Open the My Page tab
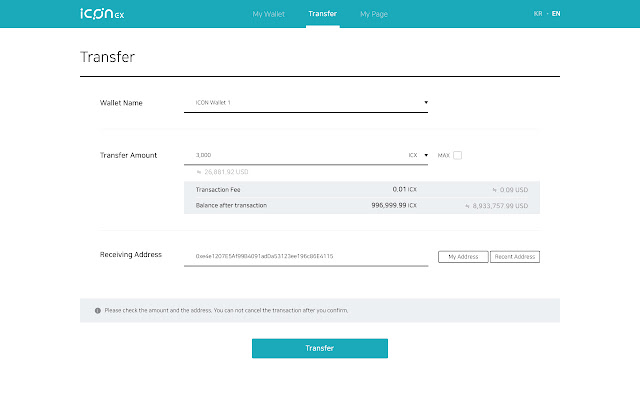 pyautogui.click(x=374, y=14)
